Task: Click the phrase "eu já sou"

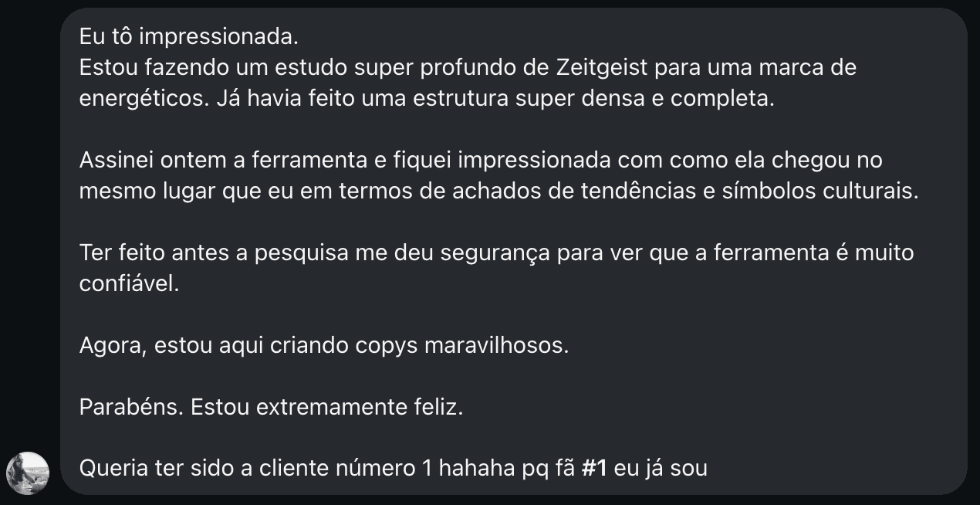Action: click(661, 468)
